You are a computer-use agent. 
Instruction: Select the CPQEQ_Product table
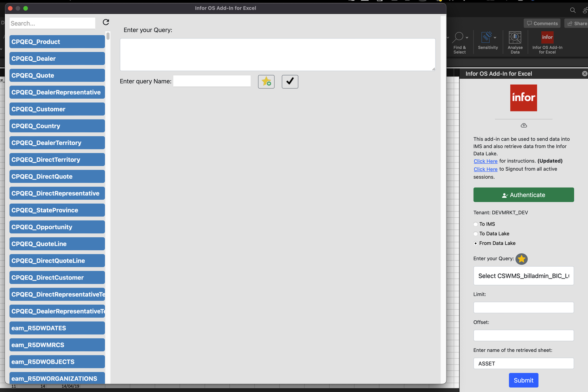tap(57, 42)
